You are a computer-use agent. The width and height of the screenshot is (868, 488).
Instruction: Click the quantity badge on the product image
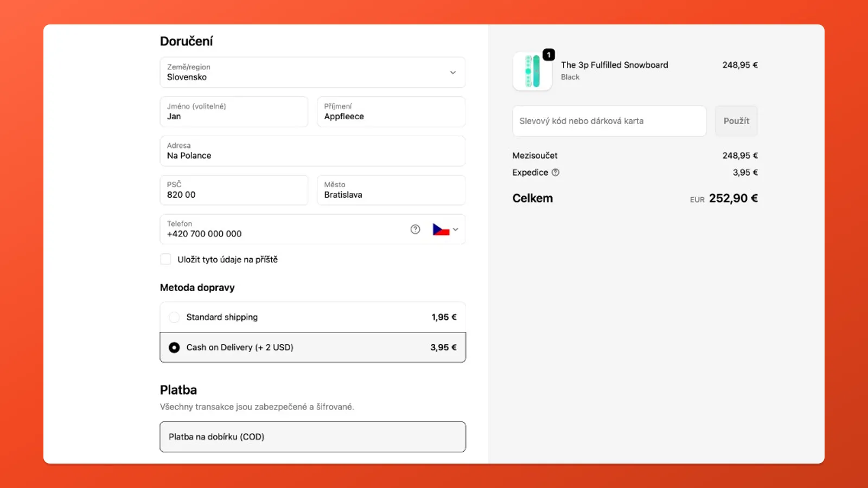click(550, 54)
